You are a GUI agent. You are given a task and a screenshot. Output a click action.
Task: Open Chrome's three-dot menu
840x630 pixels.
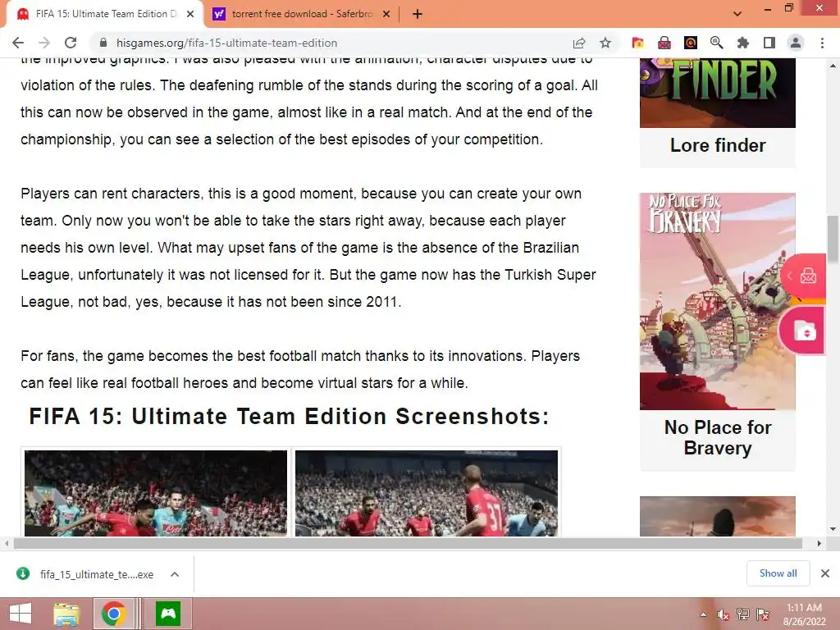[x=822, y=43]
